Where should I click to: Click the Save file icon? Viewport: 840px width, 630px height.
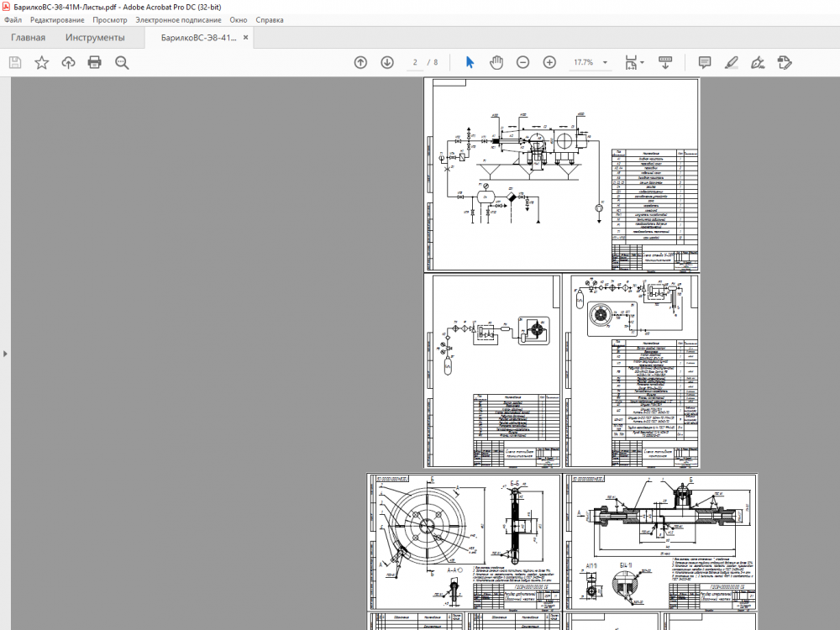pos(14,62)
